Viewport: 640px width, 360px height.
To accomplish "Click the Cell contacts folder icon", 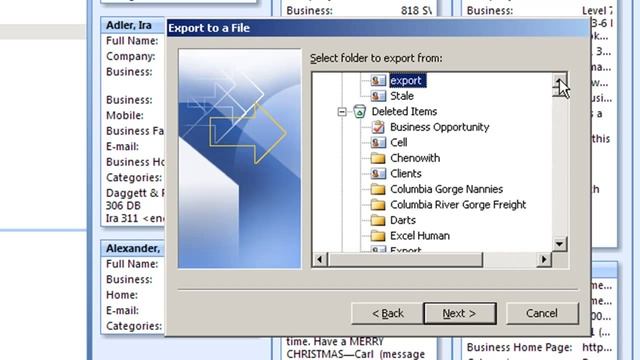I will pos(378,142).
